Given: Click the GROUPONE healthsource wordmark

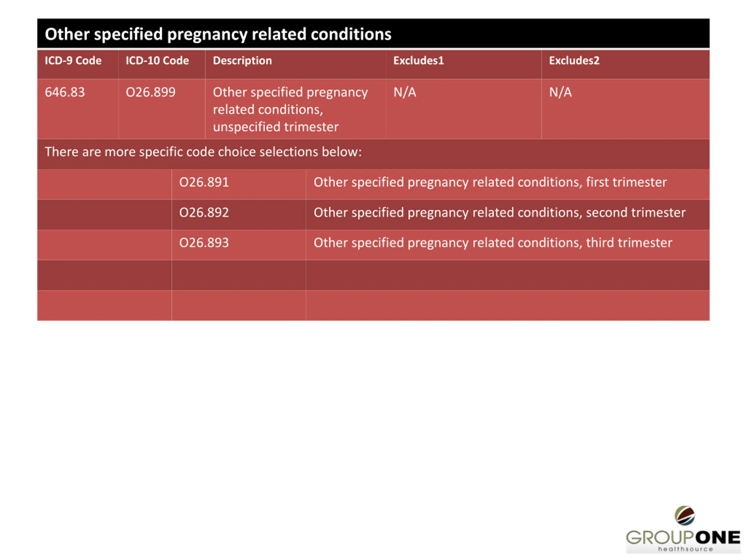Looking at the screenshot, I should pyautogui.click(x=683, y=541).
